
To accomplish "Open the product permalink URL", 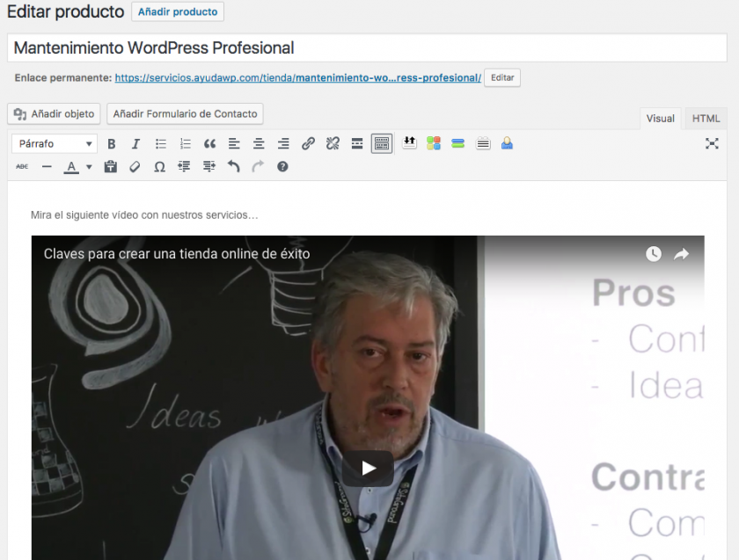I will [x=297, y=77].
